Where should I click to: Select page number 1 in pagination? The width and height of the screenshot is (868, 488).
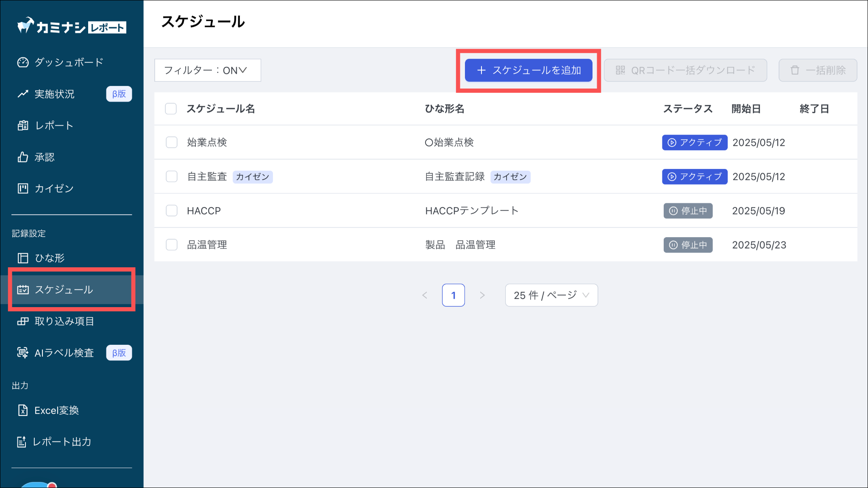(x=453, y=295)
